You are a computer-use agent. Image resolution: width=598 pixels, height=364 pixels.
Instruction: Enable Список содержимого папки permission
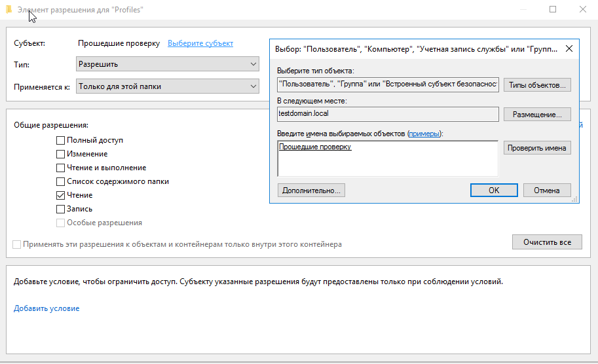(60, 181)
